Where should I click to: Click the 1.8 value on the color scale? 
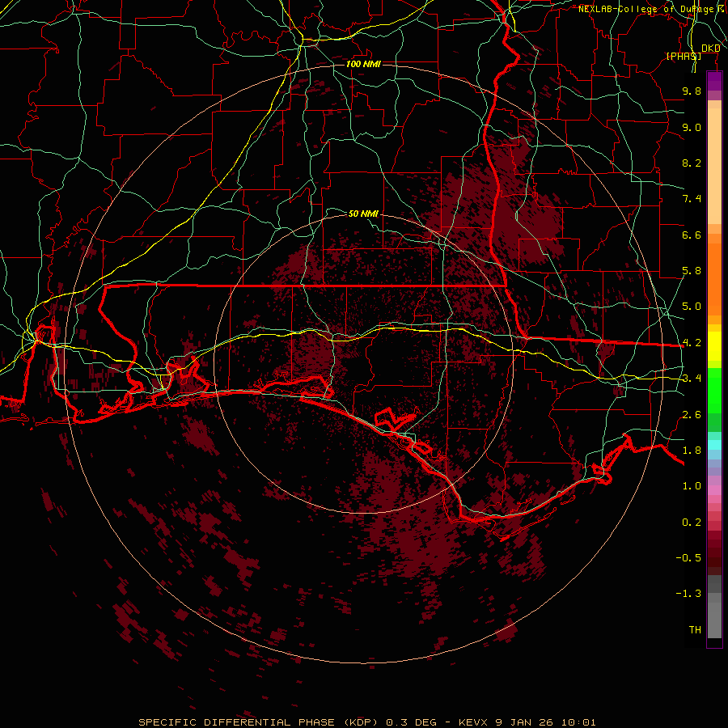coord(692,451)
